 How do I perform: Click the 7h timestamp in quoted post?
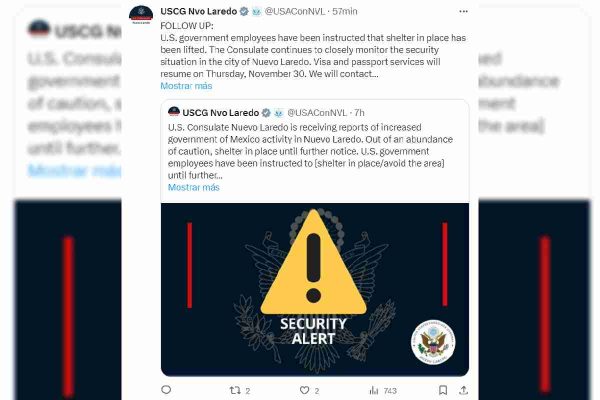click(x=359, y=113)
